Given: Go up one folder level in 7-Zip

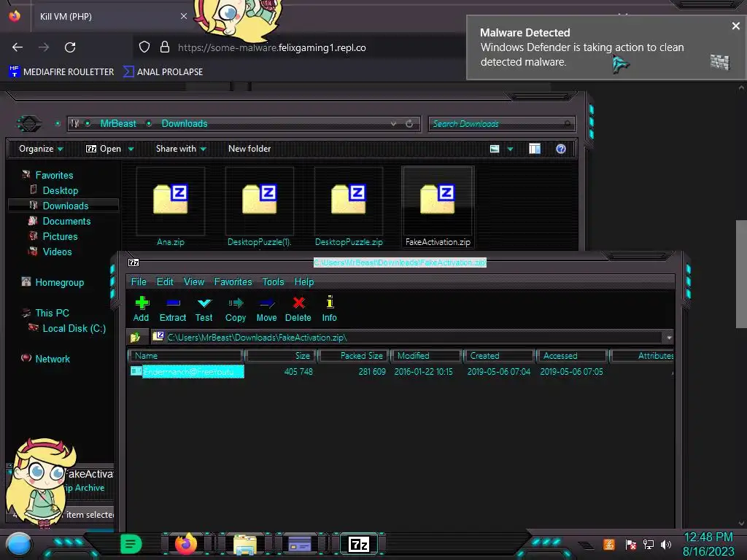Looking at the screenshot, I should 135,337.
